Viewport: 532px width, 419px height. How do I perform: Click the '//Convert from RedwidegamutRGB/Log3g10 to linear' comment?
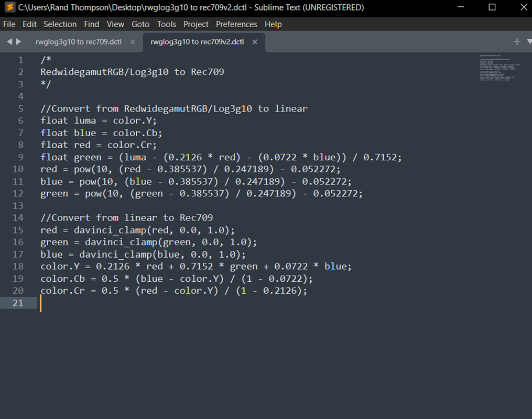(x=174, y=108)
